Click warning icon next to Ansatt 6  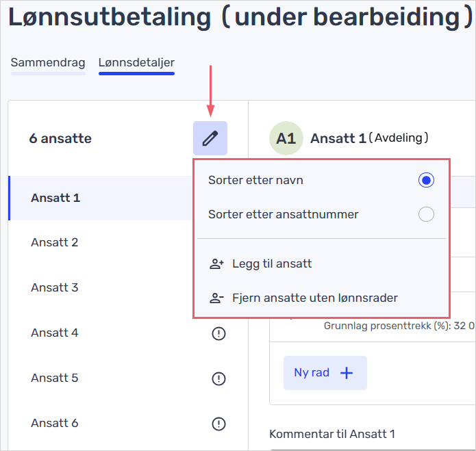click(x=218, y=424)
